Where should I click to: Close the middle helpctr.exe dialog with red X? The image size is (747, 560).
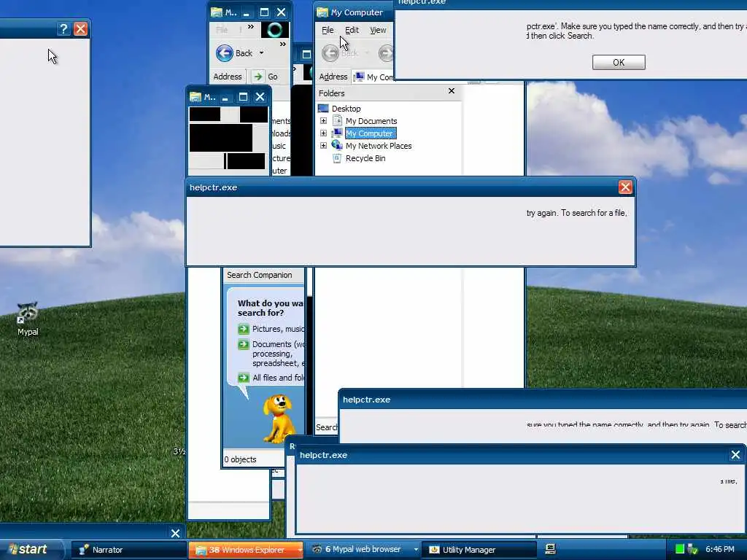(x=625, y=187)
